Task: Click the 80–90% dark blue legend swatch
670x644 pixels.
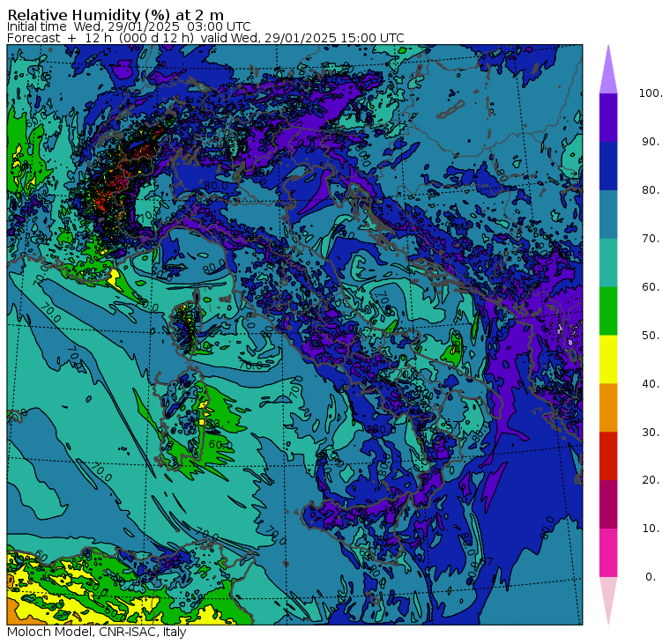Action: 608,167
